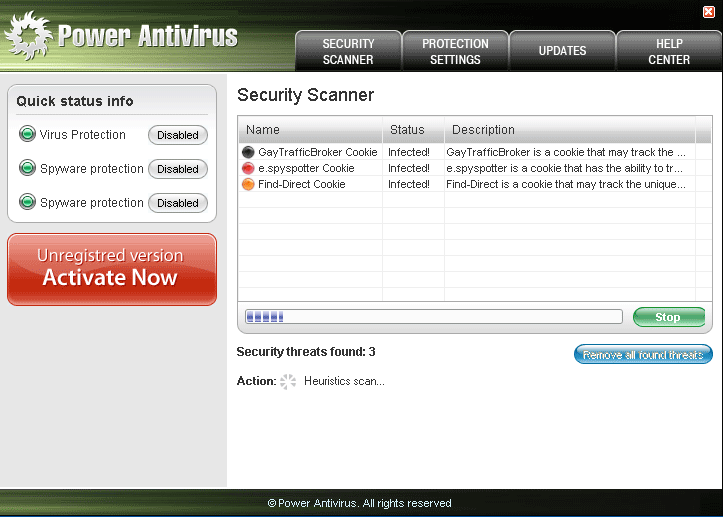
Task: Toggle the Virus Protection Disabled button
Action: (178, 135)
